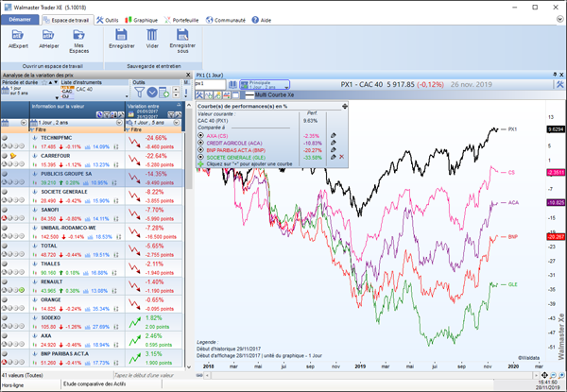This screenshot has width=567, height=392.
Task: Open the Principale 1 Jour 2 ans dropdown
Action: tap(265, 85)
